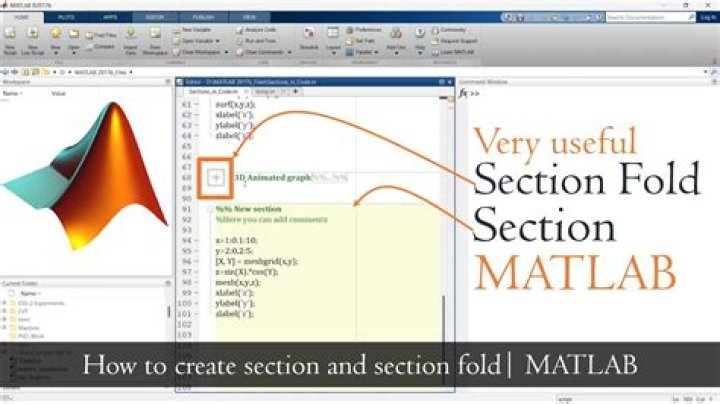
Task: Click the 'mesh(x,y,z);' code line
Action: tap(238, 282)
